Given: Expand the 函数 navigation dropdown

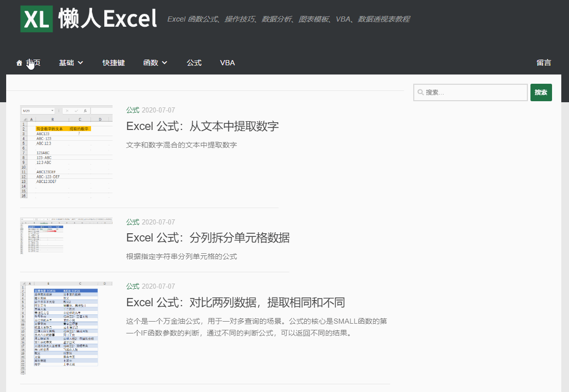Looking at the screenshot, I should pyautogui.click(x=152, y=63).
